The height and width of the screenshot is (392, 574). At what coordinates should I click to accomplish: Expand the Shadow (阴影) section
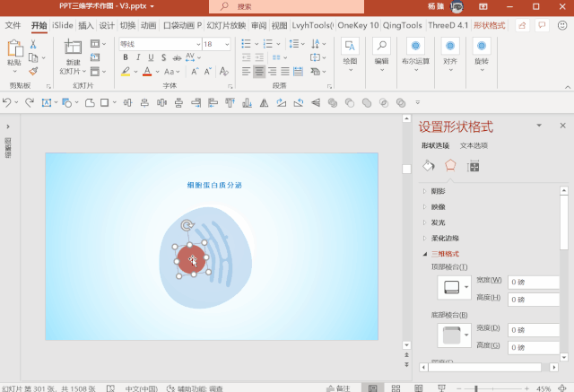click(437, 191)
